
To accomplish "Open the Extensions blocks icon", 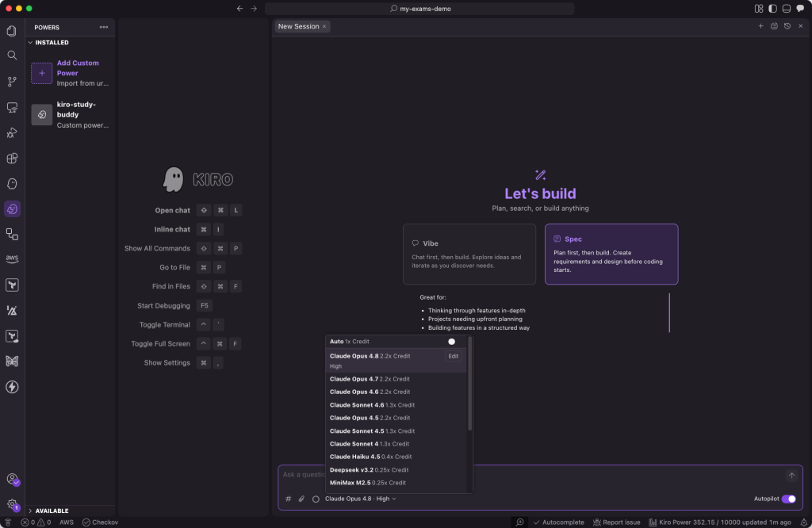I will [x=12, y=159].
